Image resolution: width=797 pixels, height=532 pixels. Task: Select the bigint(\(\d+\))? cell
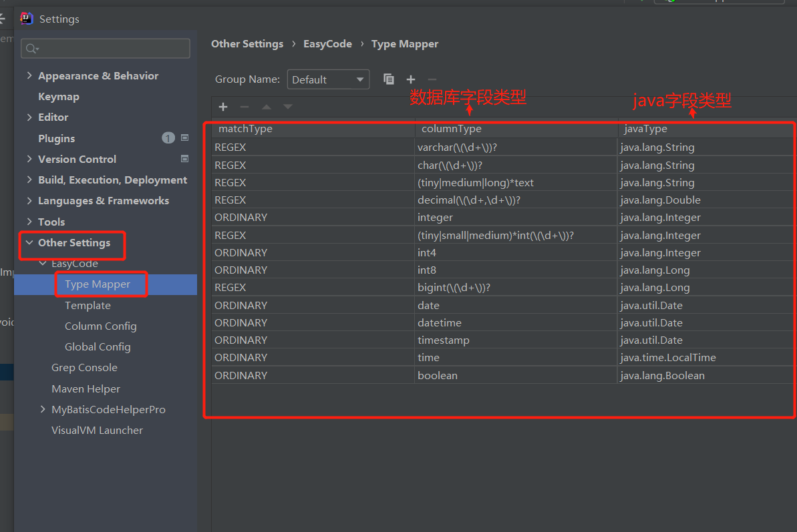point(516,287)
